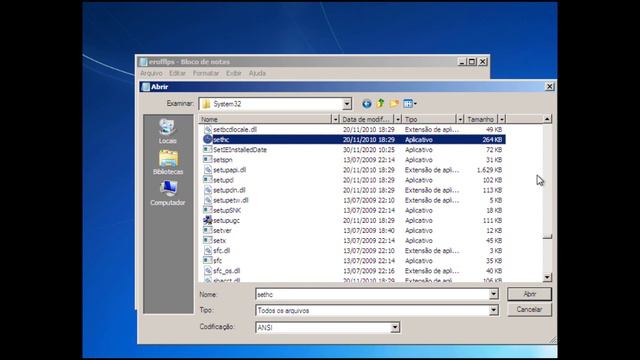640x360 pixels.
Task: Open the Data de modif. column filter arrow
Action: pyautogui.click(x=398, y=119)
